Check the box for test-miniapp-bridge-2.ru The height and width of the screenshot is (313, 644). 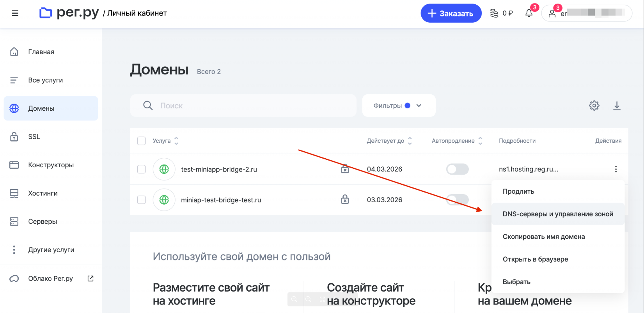pyautogui.click(x=142, y=169)
